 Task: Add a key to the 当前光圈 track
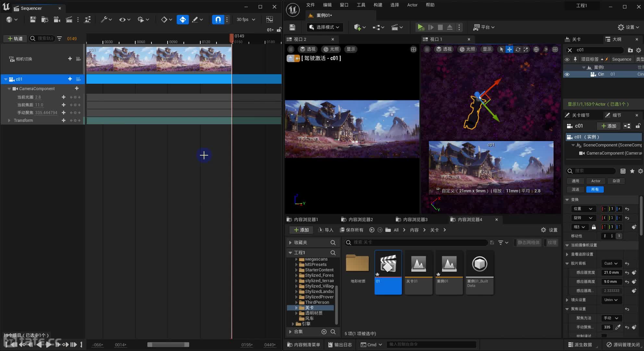pos(64,97)
